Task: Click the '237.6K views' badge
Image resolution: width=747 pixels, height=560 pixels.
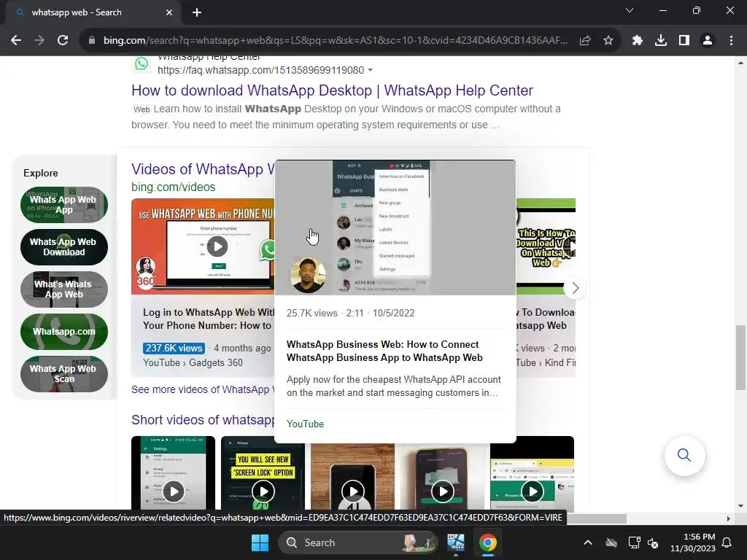Action: pyautogui.click(x=174, y=348)
